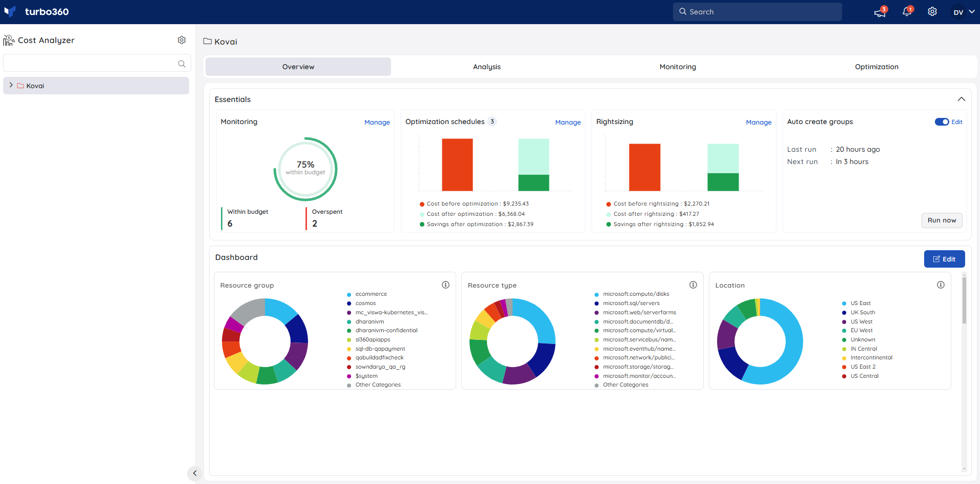Image resolution: width=980 pixels, height=484 pixels.
Task: Click microsoft.sql/servers legend entry
Action: 627,304
